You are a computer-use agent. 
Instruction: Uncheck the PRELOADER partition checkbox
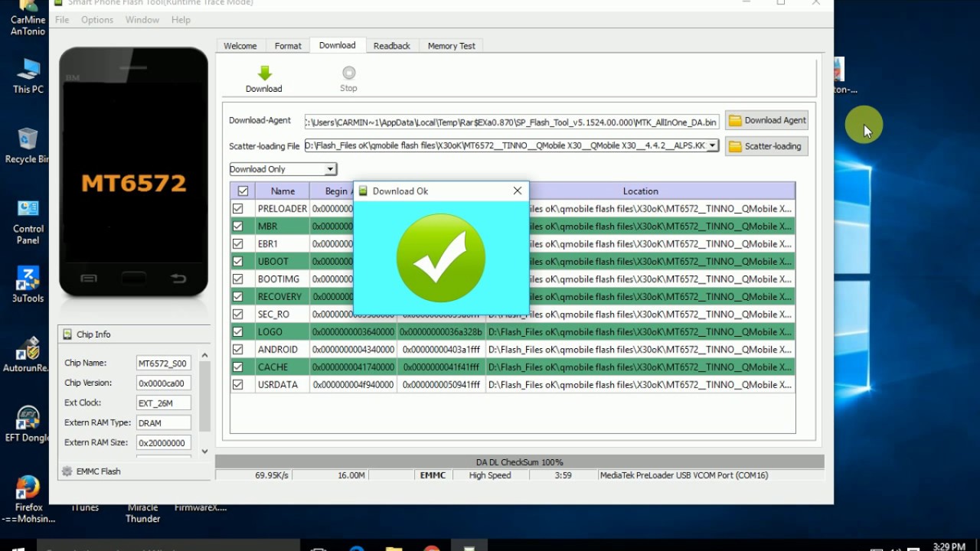pyautogui.click(x=238, y=209)
